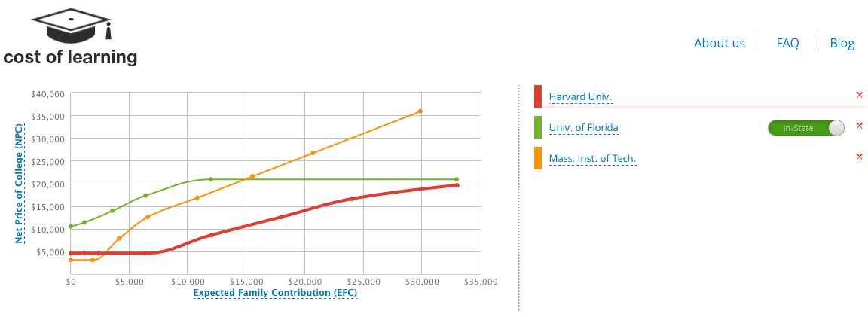Select MIT's data point near $30,000 EFC
868x317 pixels.
tap(420, 111)
